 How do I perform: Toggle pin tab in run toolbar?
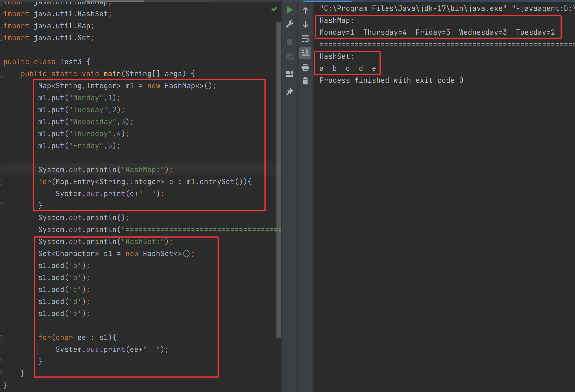point(290,92)
